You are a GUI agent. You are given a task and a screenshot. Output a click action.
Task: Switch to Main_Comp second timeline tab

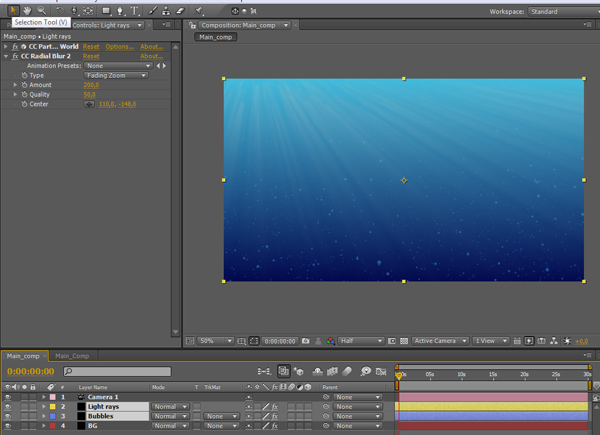pos(72,356)
